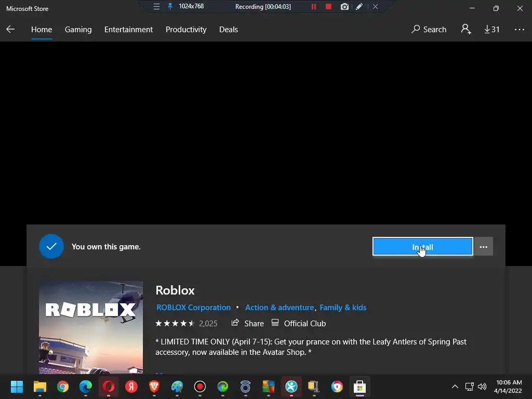Open ROBLOX Corporation publisher link
Image resolution: width=532 pixels, height=399 pixels.
coord(193,308)
